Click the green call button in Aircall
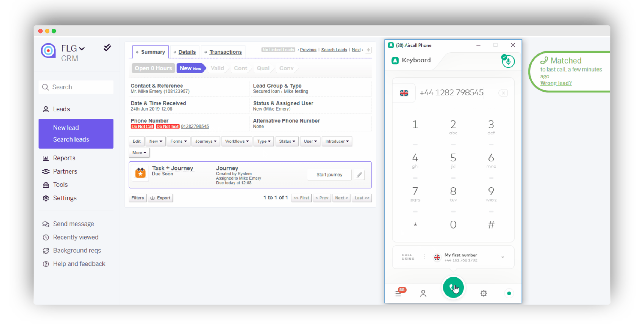644x330 pixels. 454,287
